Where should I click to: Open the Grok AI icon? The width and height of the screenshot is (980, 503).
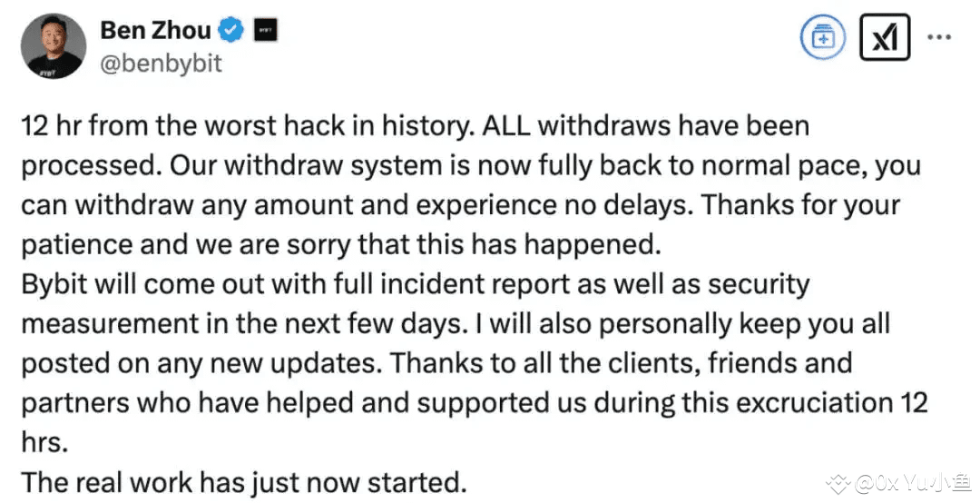(885, 37)
